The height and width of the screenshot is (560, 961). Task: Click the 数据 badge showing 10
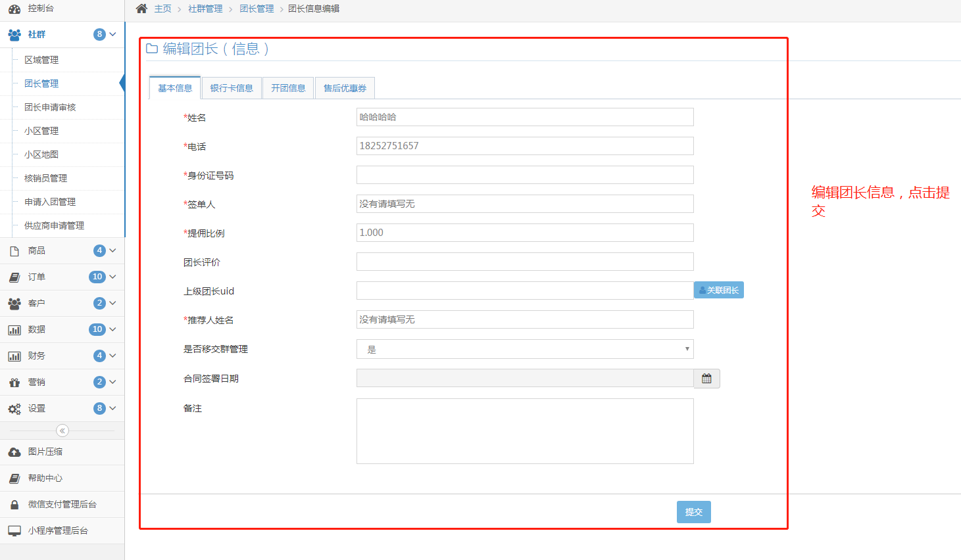[x=97, y=329]
